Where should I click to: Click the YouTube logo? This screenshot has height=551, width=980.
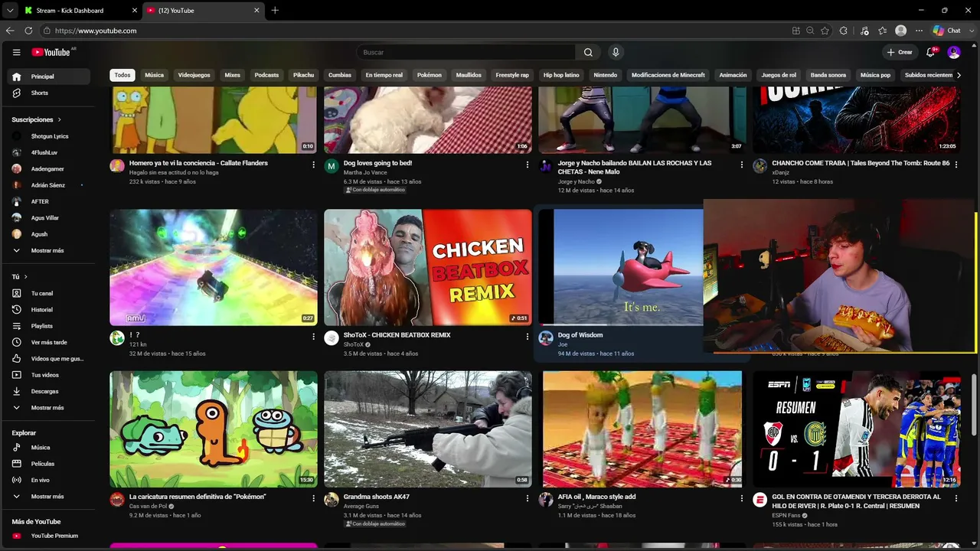pos(51,52)
